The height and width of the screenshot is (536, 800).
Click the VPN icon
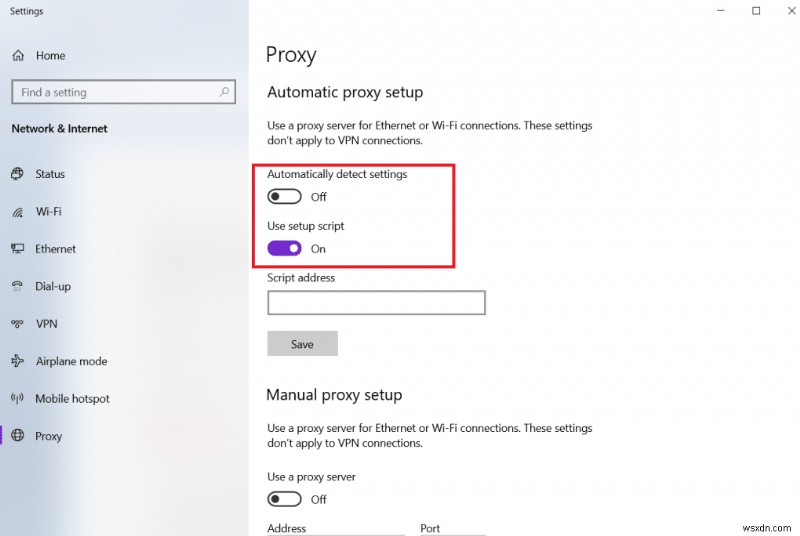[x=17, y=324]
